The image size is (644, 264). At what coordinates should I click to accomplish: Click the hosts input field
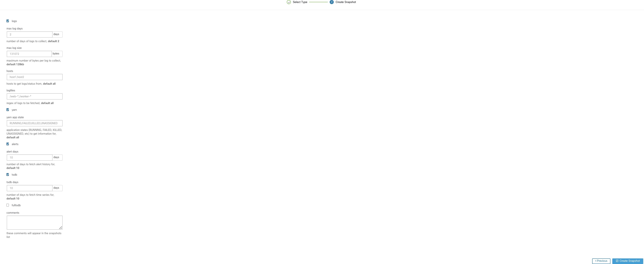pyautogui.click(x=34, y=77)
